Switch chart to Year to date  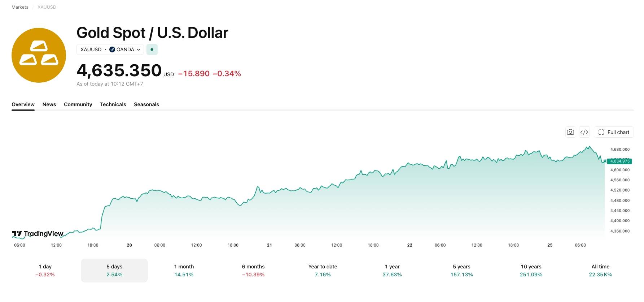point(323,271)
